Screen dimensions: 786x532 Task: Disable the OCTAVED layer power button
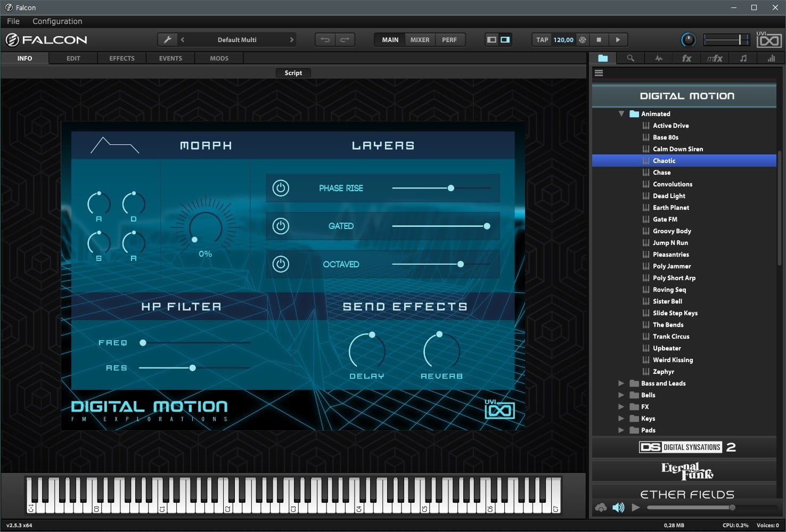281,264
